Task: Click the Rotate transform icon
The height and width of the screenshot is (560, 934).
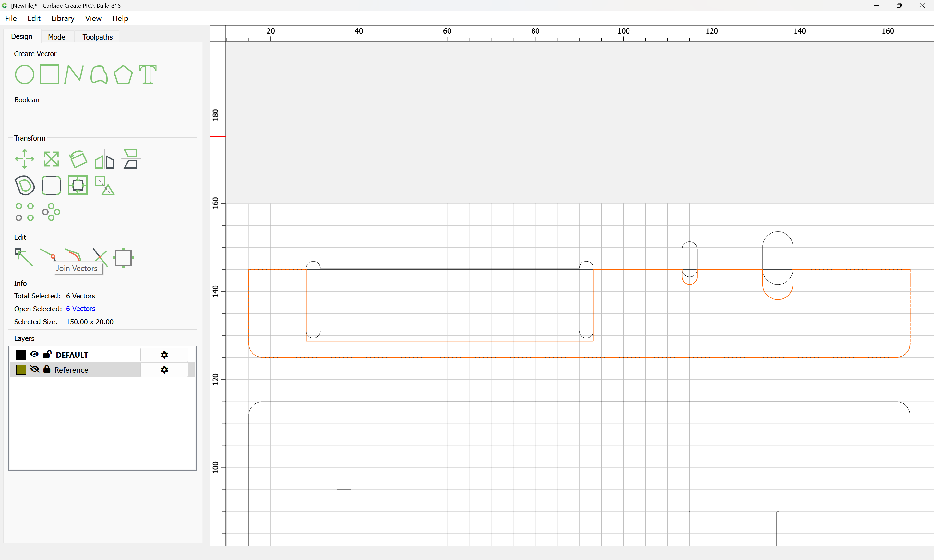Action: [x=78, y=159]
